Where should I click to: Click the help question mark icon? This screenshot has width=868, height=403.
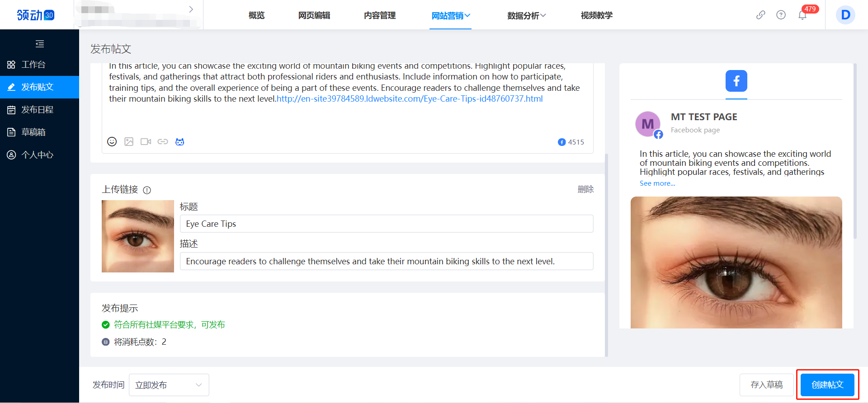coord(781,15)
